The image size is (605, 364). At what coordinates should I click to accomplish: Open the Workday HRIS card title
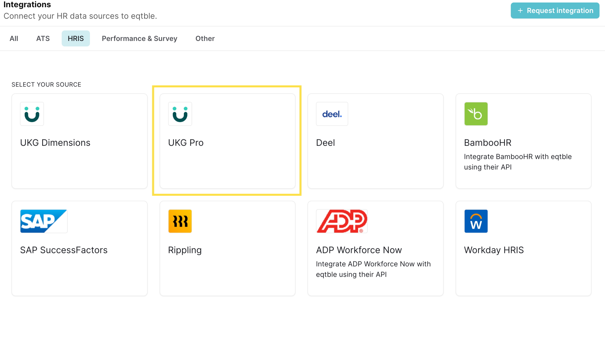pos(494,250)
